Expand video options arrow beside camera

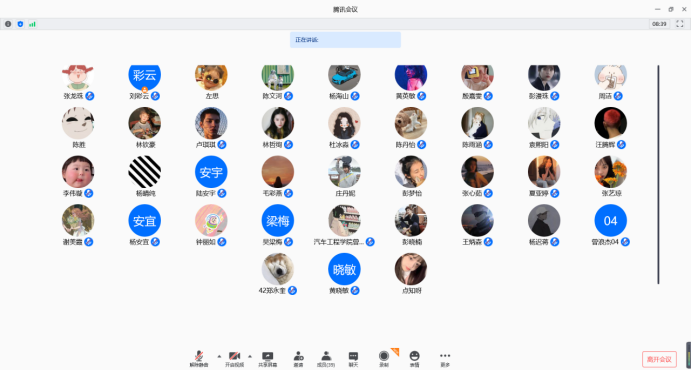[250, 356]
